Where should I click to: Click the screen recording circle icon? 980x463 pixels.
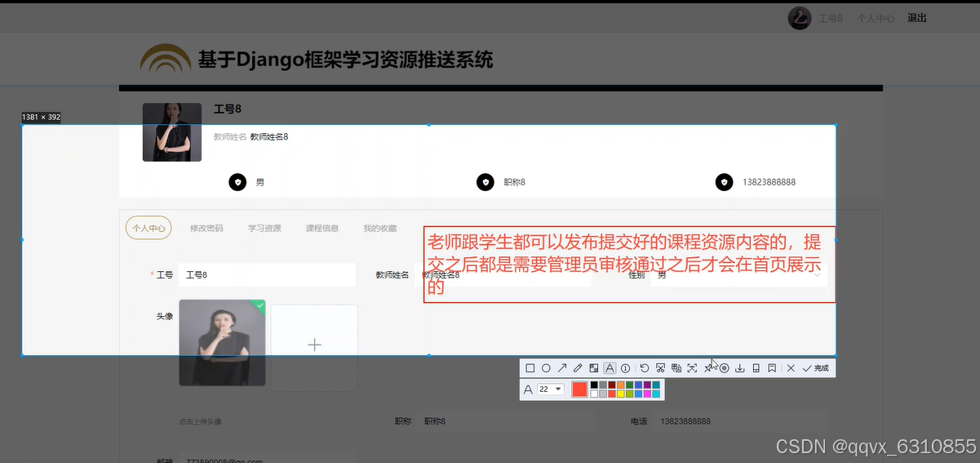click(724, 368)
